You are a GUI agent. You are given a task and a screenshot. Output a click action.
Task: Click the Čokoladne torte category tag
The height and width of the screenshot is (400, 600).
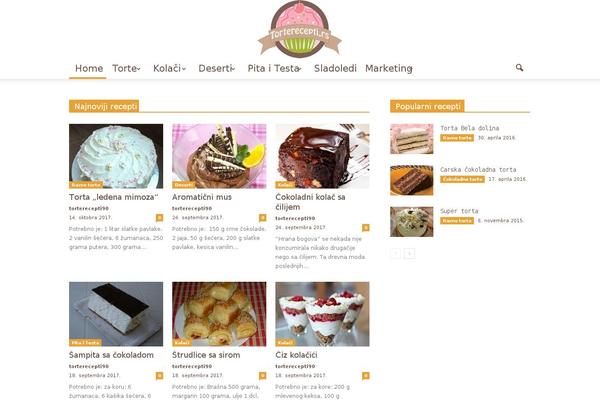[462, 179]
